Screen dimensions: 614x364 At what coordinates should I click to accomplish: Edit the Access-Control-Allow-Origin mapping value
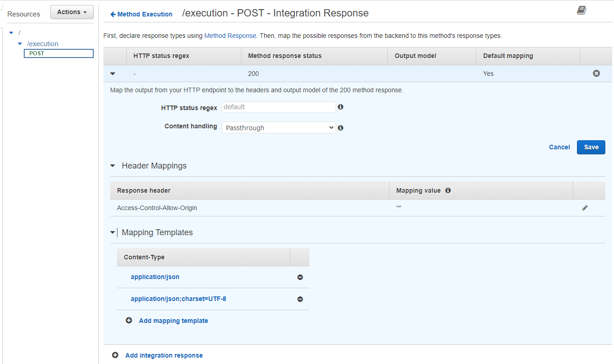point(585,208)
